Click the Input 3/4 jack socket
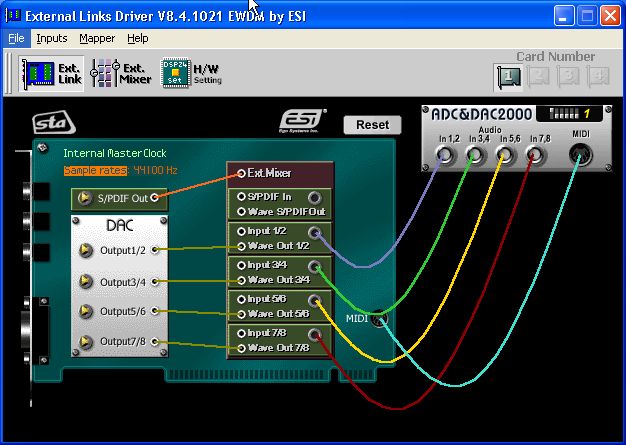Screen dimensions: 626x445 (x=315, y=266)
